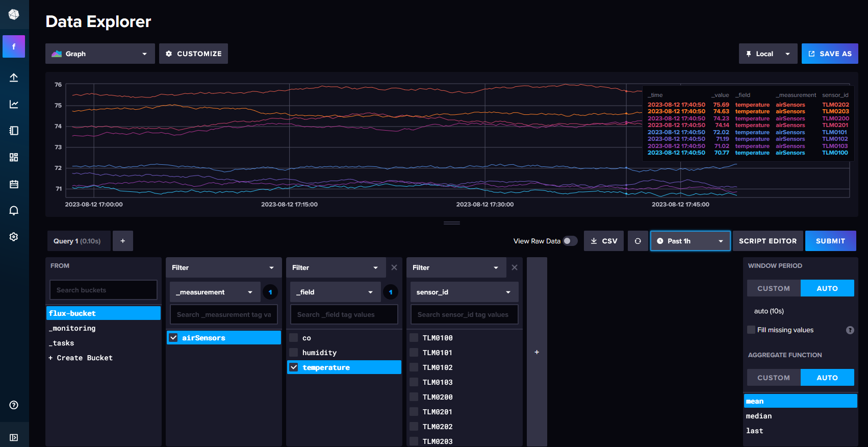Select the flux-bucket bucket
This screenshot has height=447, width=868.
point(104,313)
